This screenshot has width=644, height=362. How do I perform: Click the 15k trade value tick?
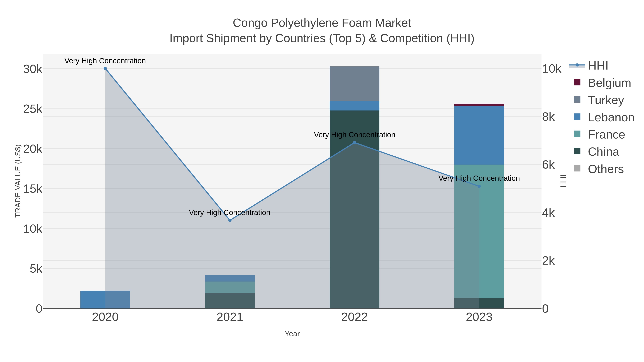pos(33,189)
